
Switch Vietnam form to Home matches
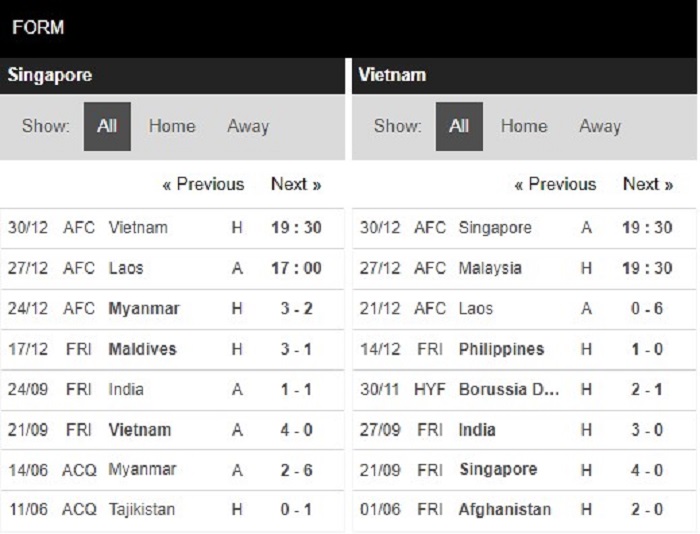click(524, 126)
